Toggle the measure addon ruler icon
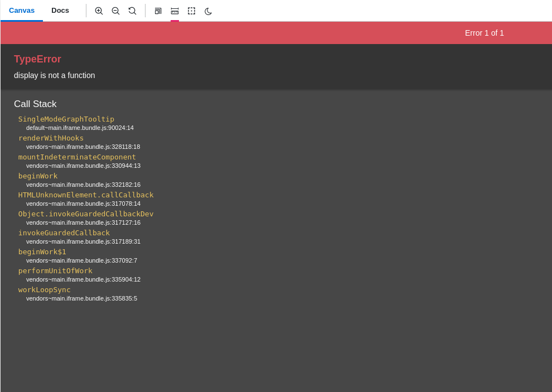This screenshot has width=552, height=392. click(175, 11)
